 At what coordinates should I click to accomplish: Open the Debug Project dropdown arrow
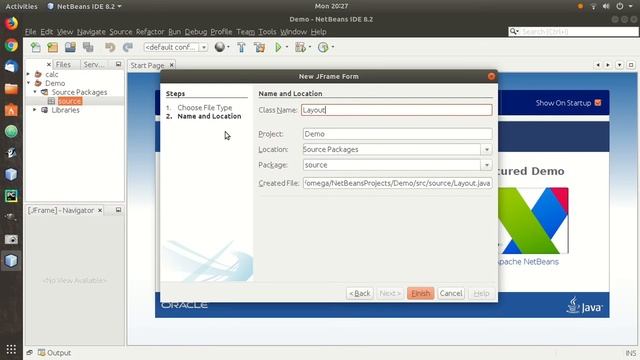tap(310, 47)
